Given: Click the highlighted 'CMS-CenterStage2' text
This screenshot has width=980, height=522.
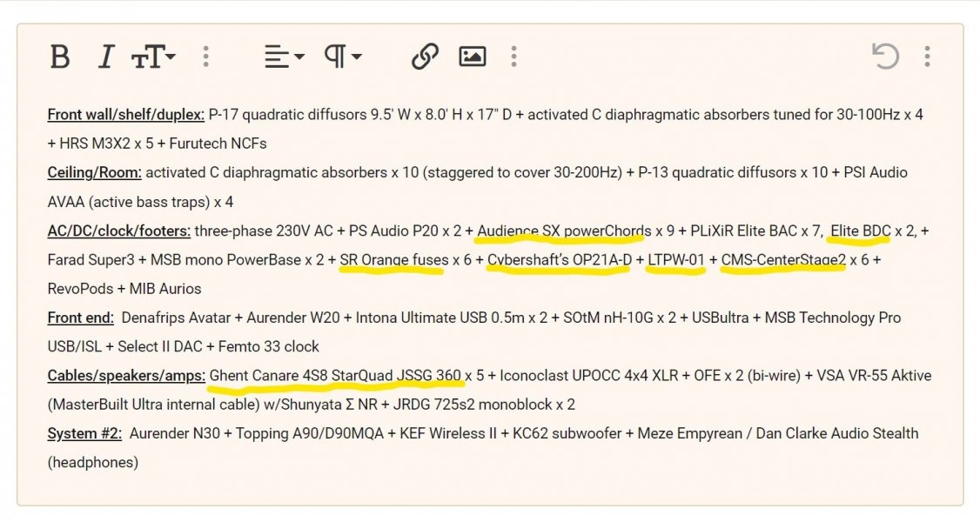Looking at the screenshot, I should click(x=783, y=259).
